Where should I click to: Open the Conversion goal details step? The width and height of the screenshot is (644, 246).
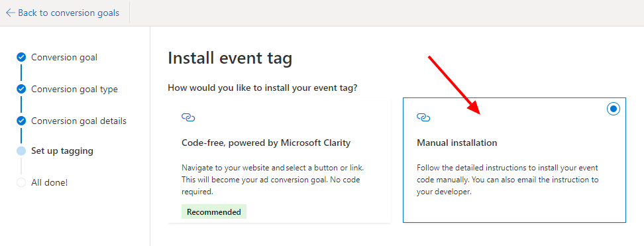tap(79, 121)
